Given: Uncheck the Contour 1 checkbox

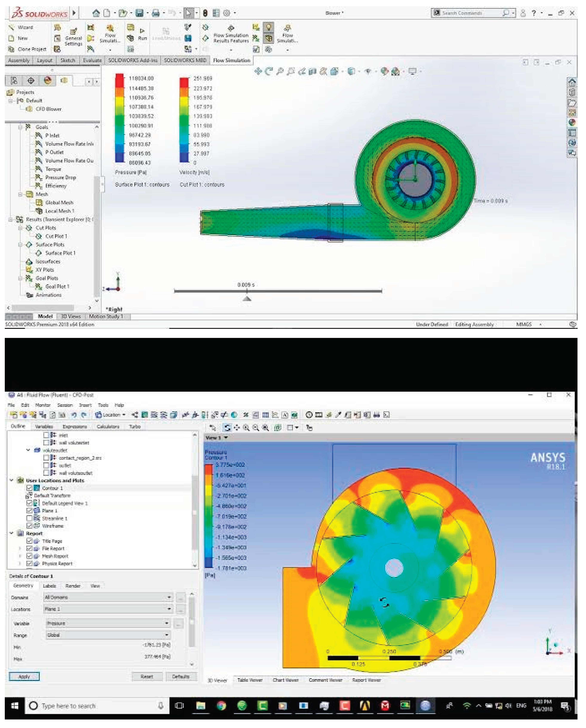Looking at the screenshot, I should 29,488.
